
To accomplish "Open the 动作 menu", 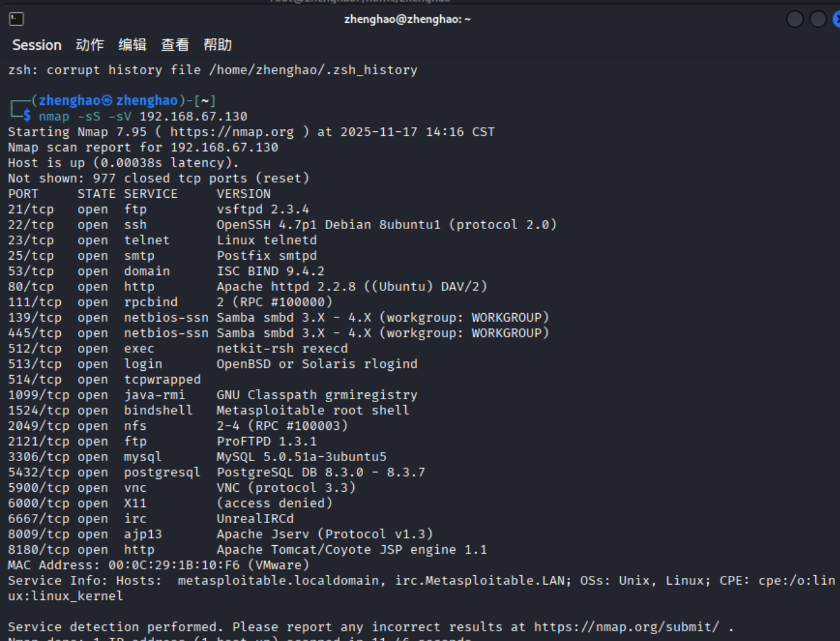I will pos(90,45).
